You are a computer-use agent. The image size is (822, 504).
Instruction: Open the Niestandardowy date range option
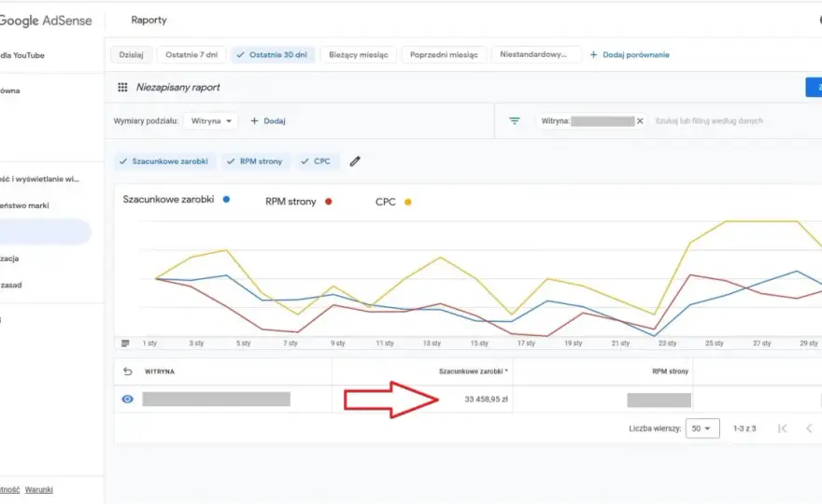coord(536,54)
